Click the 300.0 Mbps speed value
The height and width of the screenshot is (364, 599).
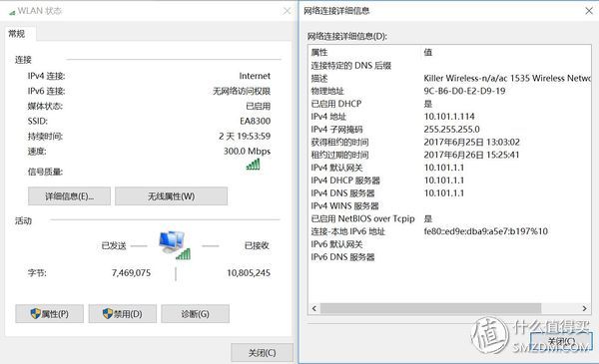(248, 152)
